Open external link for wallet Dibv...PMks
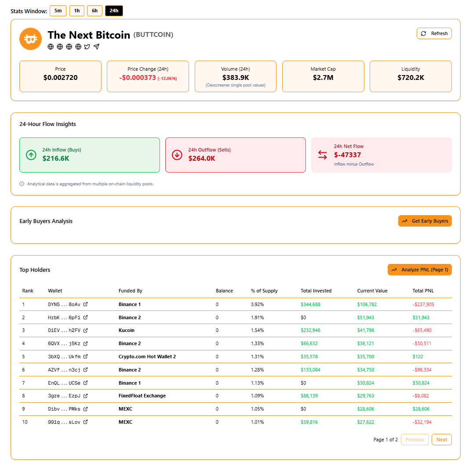The height and width of the screenshot is (465, 476). click(x=86, y=409)
